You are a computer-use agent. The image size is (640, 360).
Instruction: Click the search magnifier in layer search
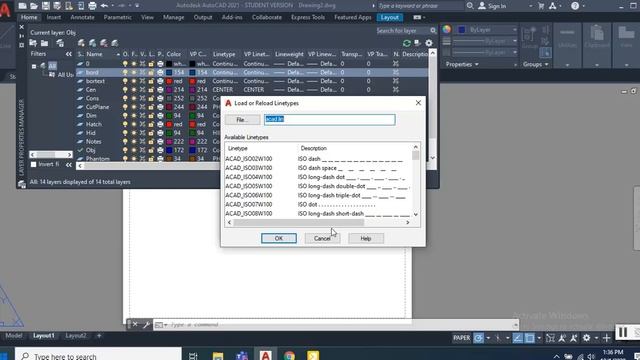(433, 31)
